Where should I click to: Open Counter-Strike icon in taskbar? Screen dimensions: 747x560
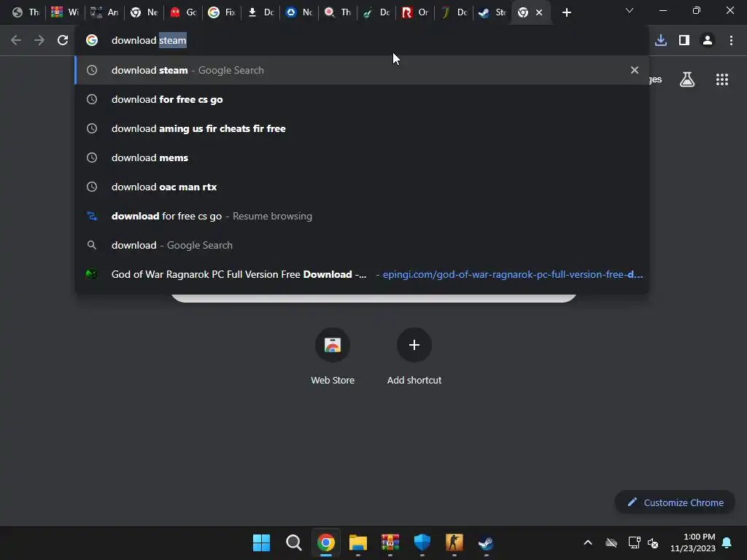click(x=454, y=542)
